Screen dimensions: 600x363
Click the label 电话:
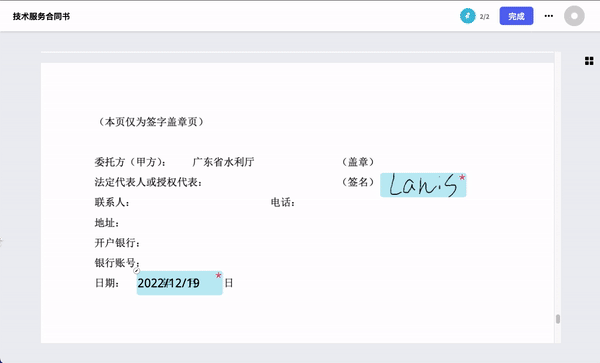pos(283,202)
